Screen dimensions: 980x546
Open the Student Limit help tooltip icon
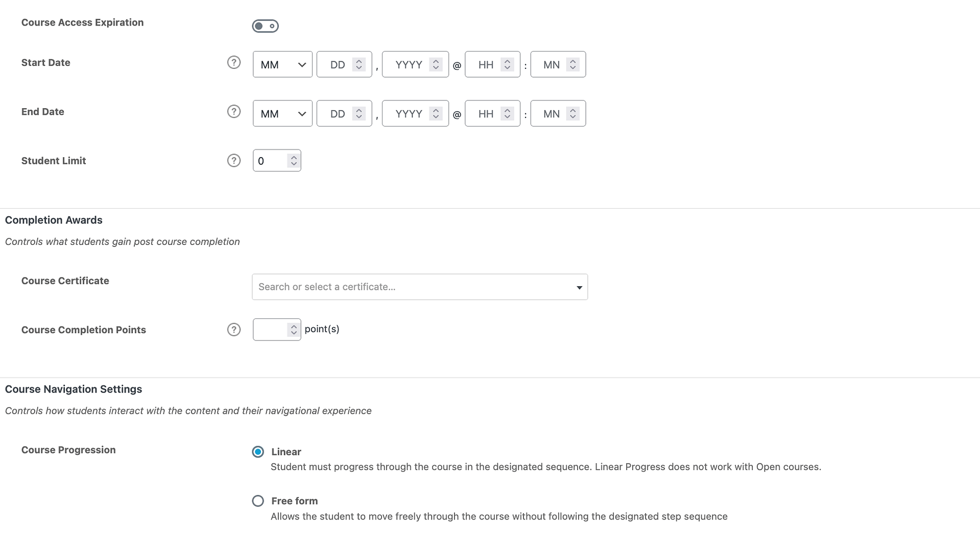(233, 161)
